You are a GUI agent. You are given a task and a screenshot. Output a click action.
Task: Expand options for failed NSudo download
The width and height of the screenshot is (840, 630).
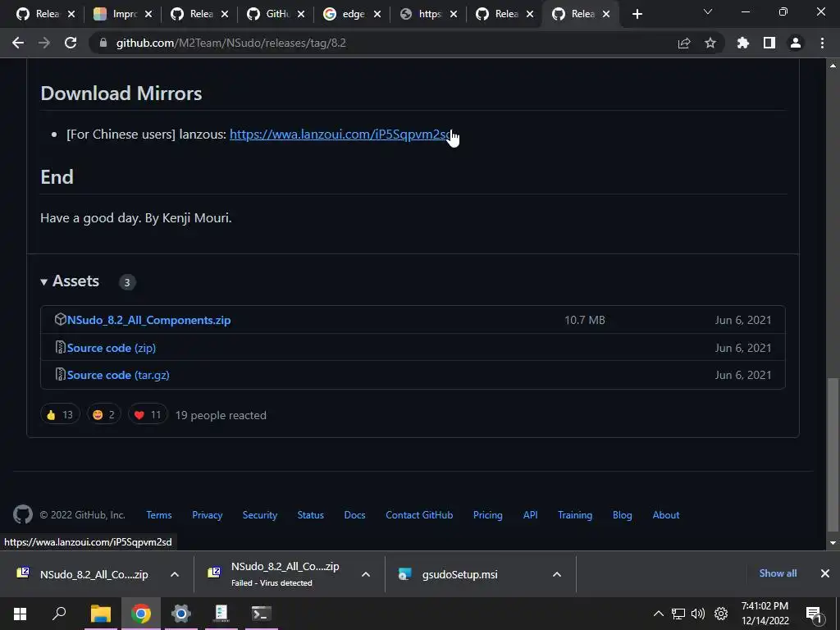coord(366,574)
